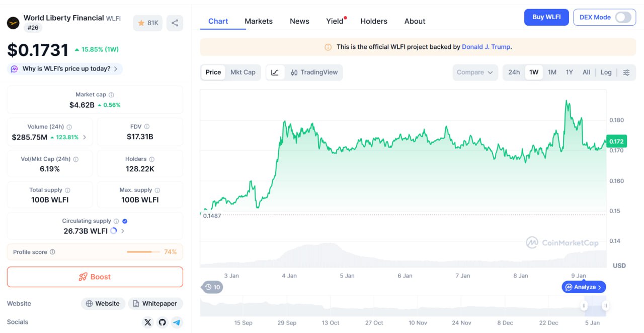This screenshot has width=644, height=333.
Task: Switch to the Markets tab
Action: click(x=259, y=21)
